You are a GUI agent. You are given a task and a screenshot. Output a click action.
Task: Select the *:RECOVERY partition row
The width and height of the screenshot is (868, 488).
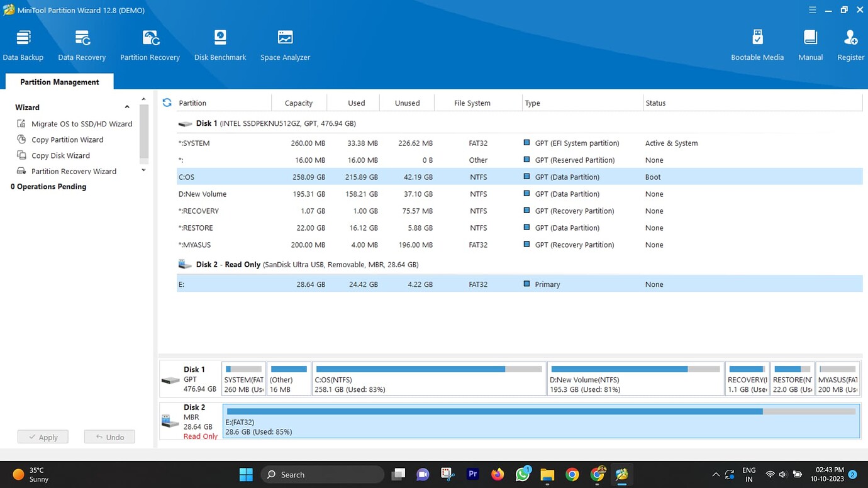point(520,211)
